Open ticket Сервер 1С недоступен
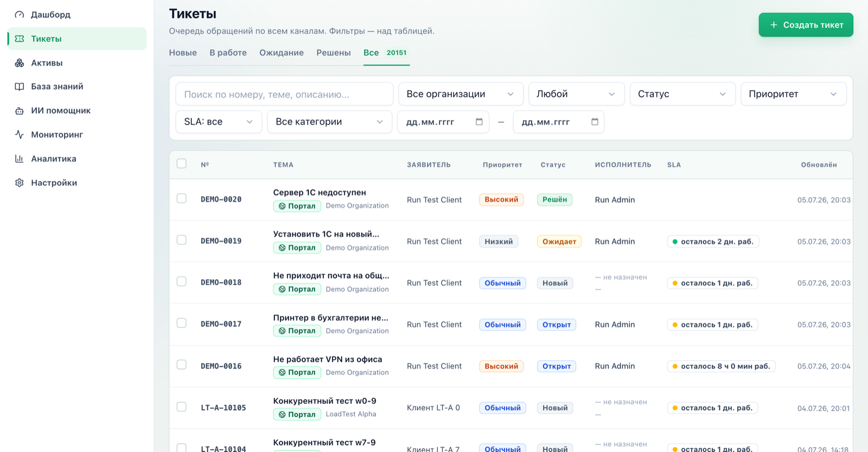 [320, 193]
